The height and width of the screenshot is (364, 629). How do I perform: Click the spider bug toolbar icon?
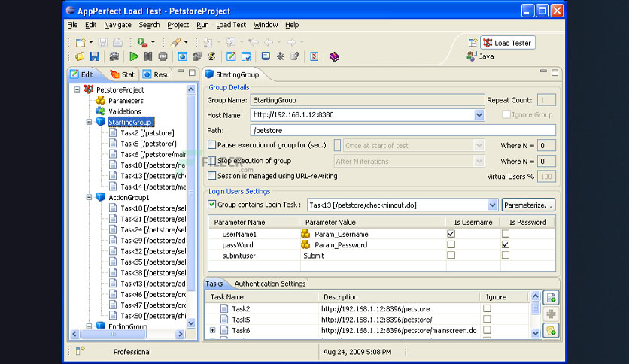(x=280, y=56)
